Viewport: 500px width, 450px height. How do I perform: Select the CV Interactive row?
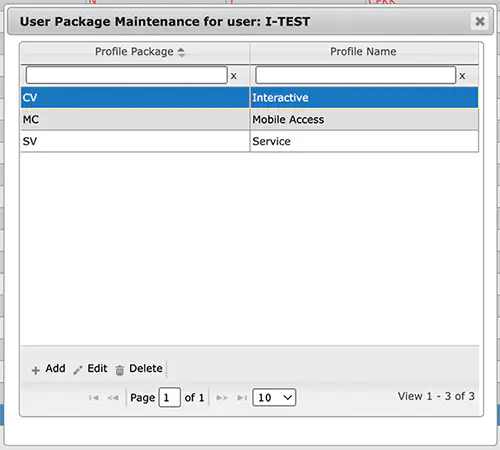click(x=250, y=98)
